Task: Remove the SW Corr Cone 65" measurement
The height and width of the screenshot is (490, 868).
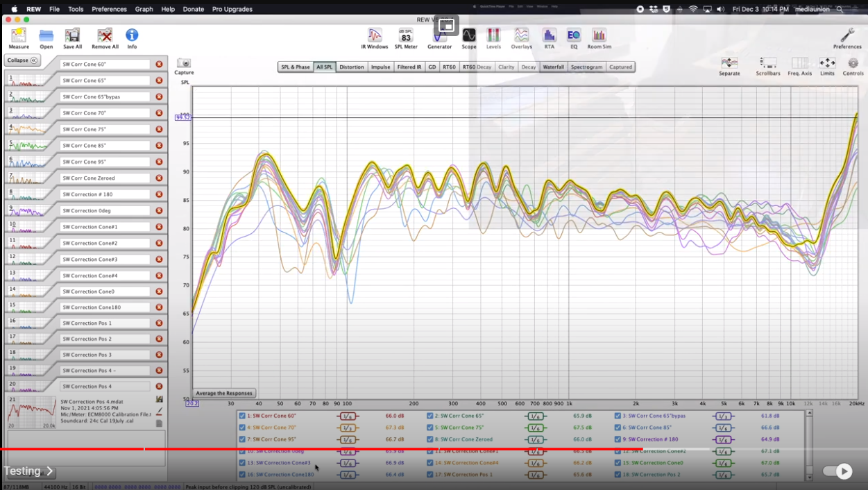Action: 159,81
